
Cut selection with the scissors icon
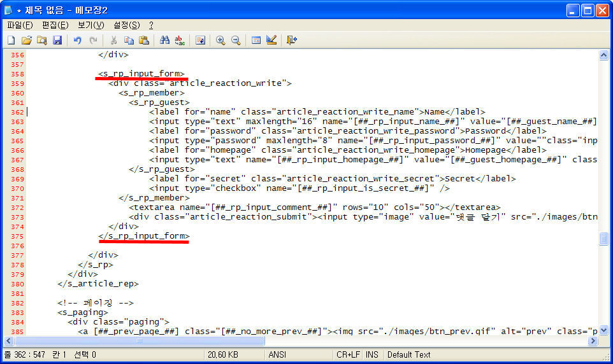point(113,40)
